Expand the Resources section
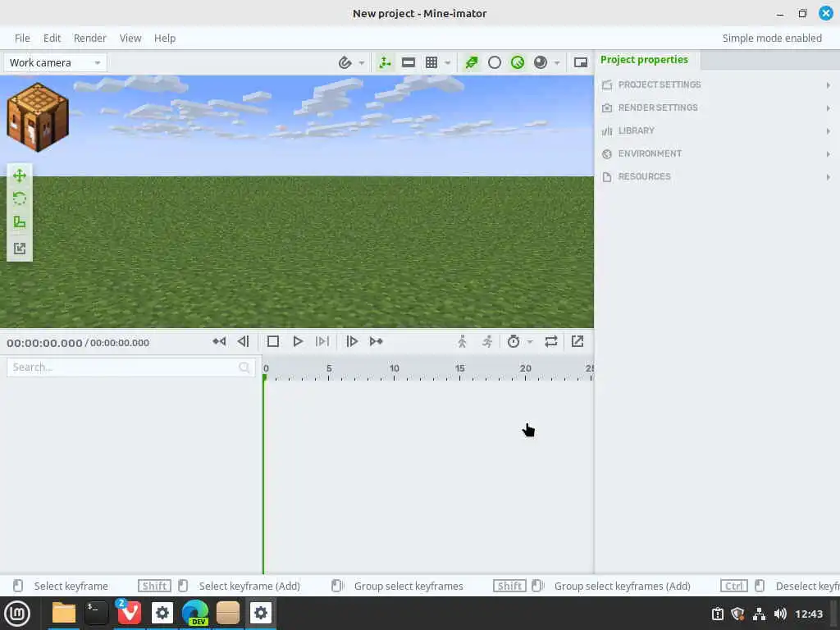The height and width of the screenshot is (630, 840). (717, 177)
